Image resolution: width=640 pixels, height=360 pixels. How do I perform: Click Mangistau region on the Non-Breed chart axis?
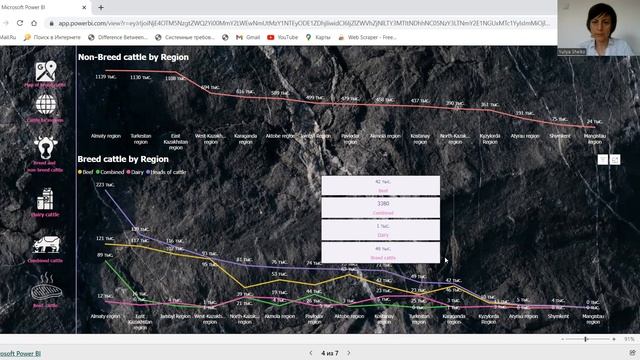point(595,139)
